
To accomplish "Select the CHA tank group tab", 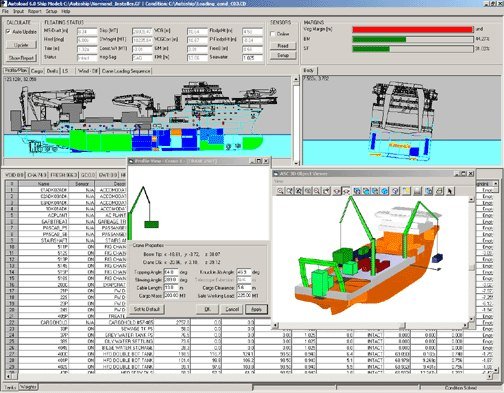I will [37, 175].
